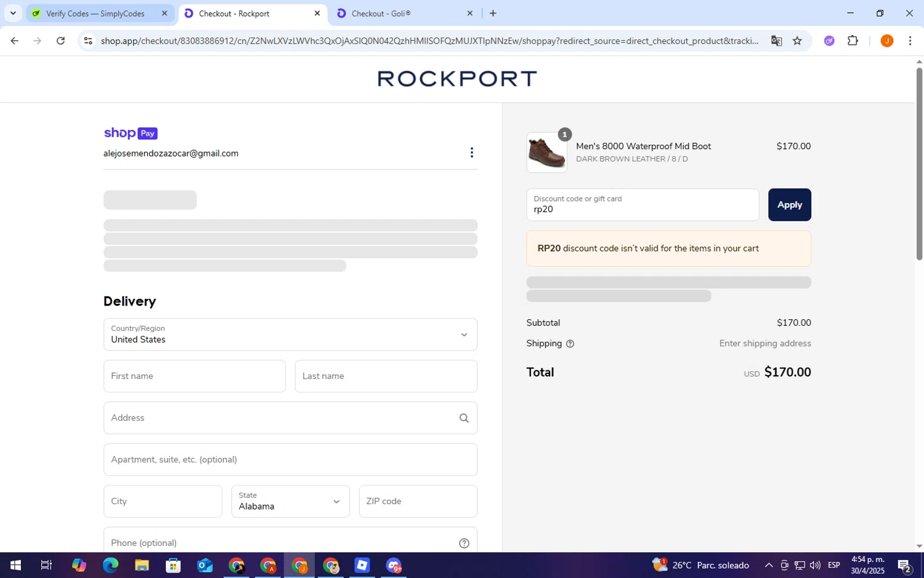
Task: Open the Country/Region dropdown
Action: click(290, 335)
